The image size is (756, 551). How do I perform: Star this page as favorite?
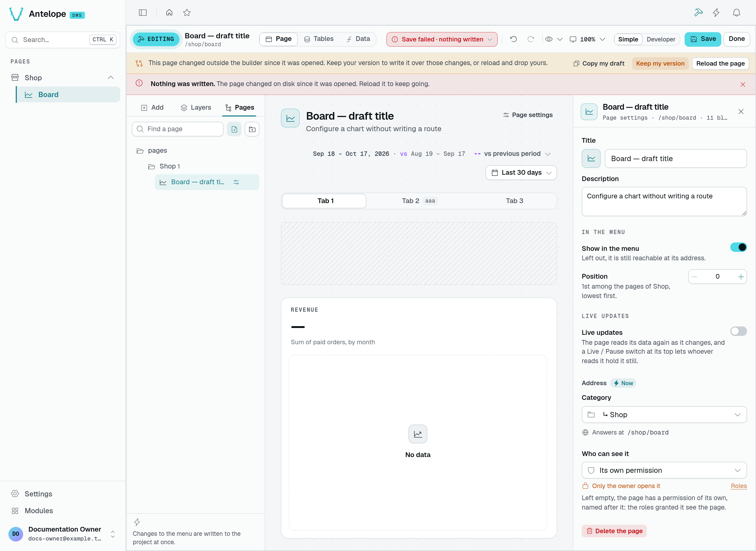(x=187, y=13)
